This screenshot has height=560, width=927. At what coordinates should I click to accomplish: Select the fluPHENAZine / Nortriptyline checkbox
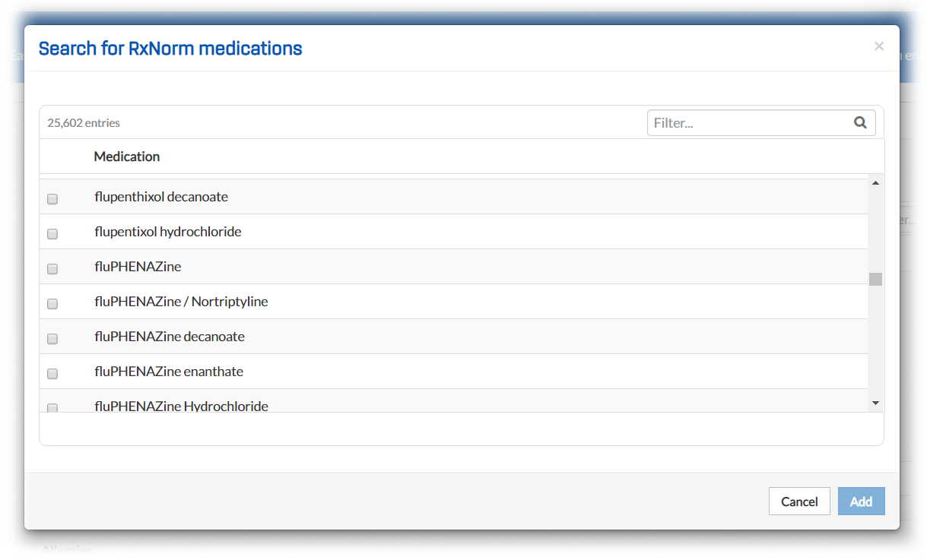click(52, 304)
